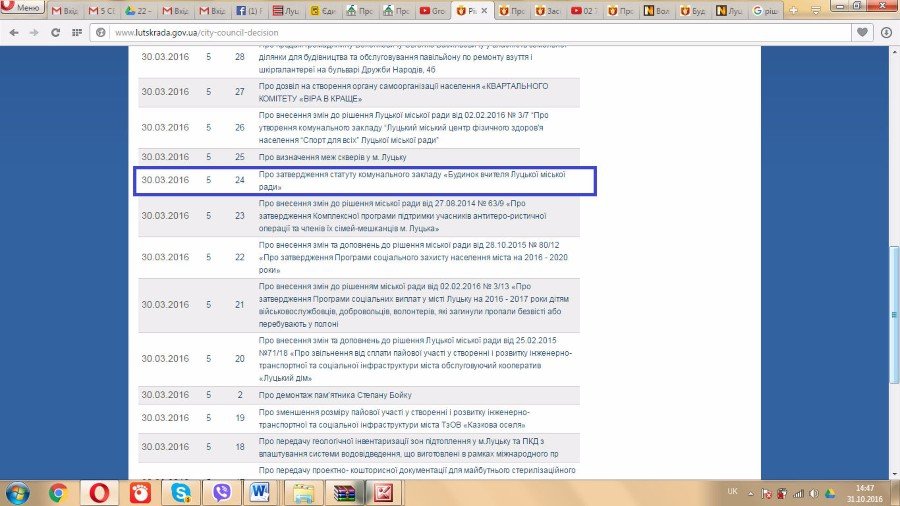Screen dimensions: 900x506
Task: Open Skype from the taskbar
Action: 181,492
